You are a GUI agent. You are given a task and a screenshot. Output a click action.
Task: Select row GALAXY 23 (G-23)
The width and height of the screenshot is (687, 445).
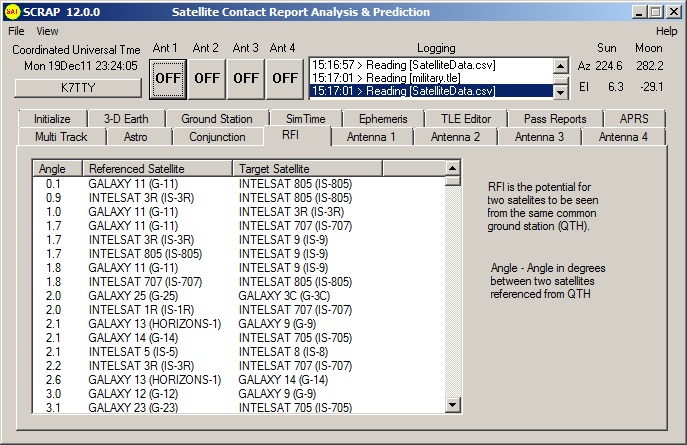click(x=239, y=407)
